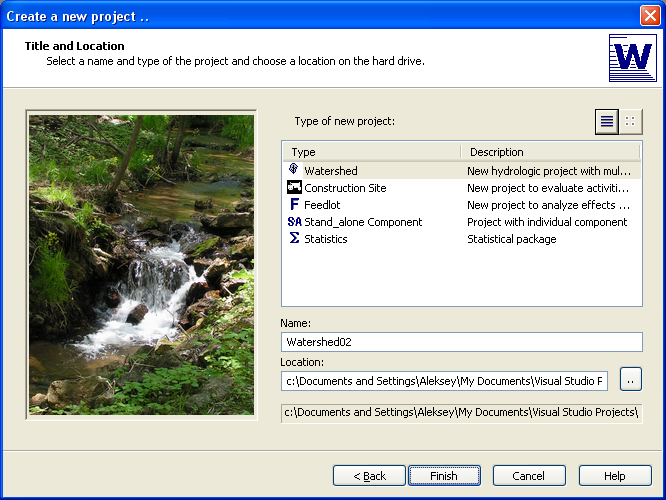The width and height of the screenshot is (666, 500).
Task: Switch to list details view icon
Action: tap(607, 121)
